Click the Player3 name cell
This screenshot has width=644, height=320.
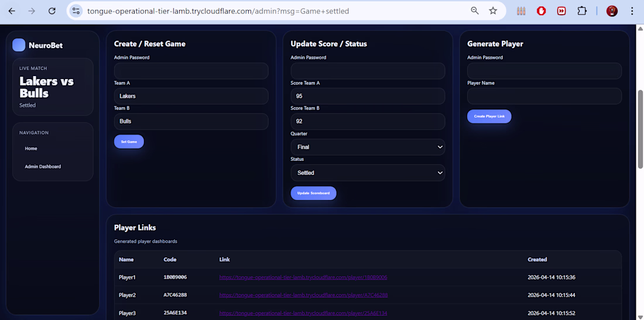coord(127,313)
